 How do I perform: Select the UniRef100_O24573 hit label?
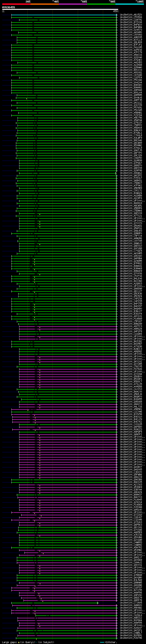131,30
